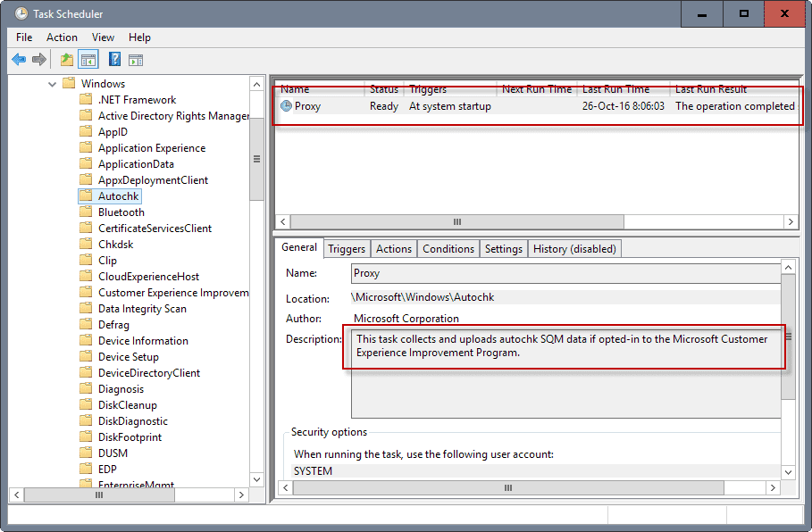Select the DiskDiagnostic tree folder

[x=133, y=420]
